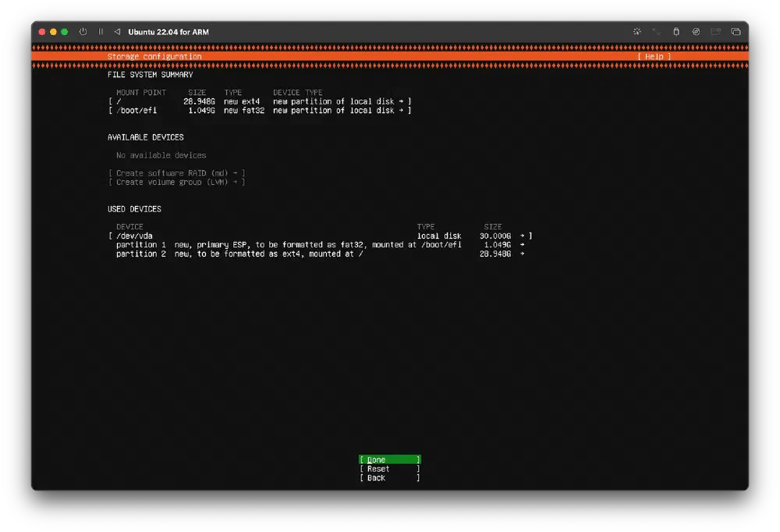Click the Back button
Image resolution: width=780 pixels, height=532 pixels.
click(x=388, y=478)
